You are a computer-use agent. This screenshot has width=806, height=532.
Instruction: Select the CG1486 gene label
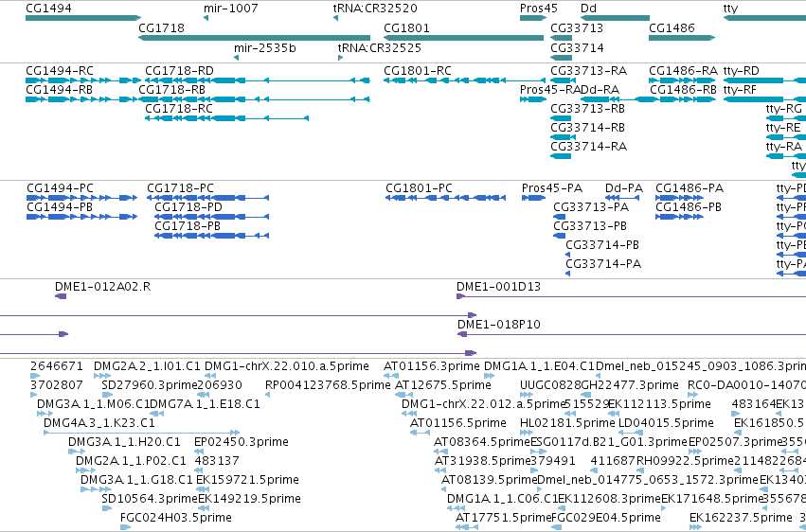(672, 27)
